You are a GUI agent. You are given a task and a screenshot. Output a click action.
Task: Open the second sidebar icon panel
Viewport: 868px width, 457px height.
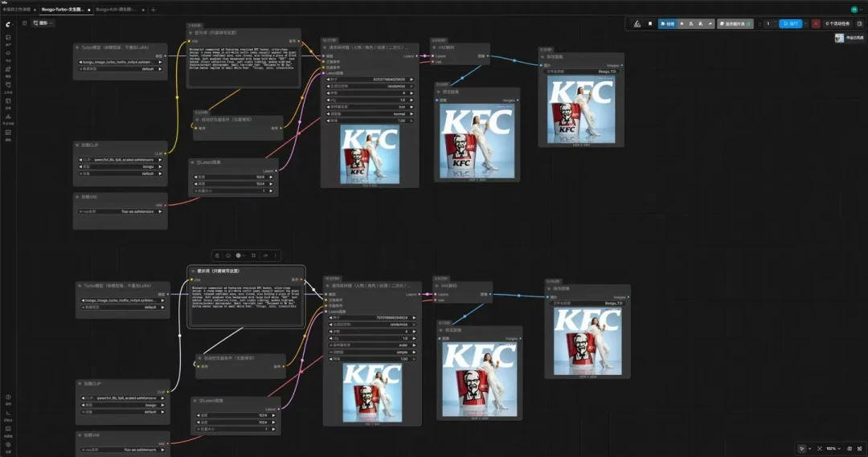click(8, 54)
